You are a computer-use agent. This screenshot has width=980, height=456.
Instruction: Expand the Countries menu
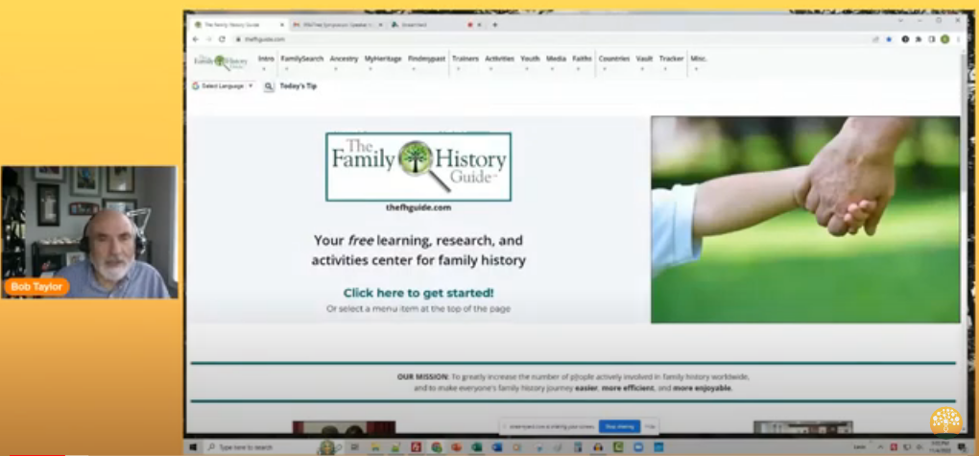point(613,59)
